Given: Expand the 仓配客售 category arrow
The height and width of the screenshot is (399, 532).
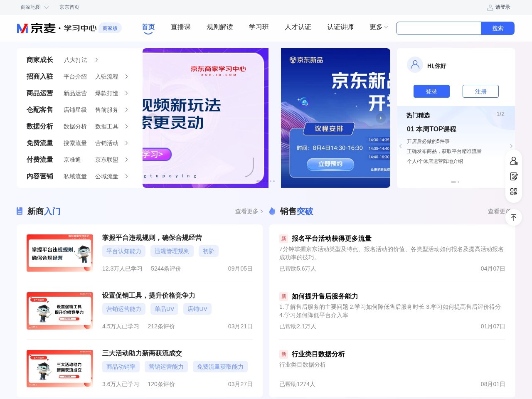Looking at the screenshot, I should point(126,110).
